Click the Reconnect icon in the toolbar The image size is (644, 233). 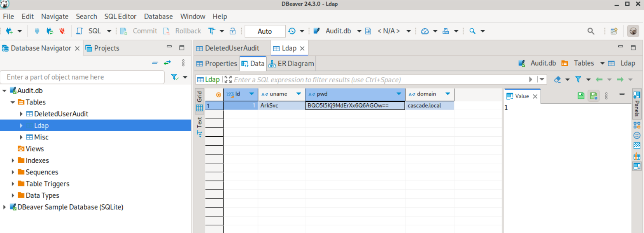(49, 31)
